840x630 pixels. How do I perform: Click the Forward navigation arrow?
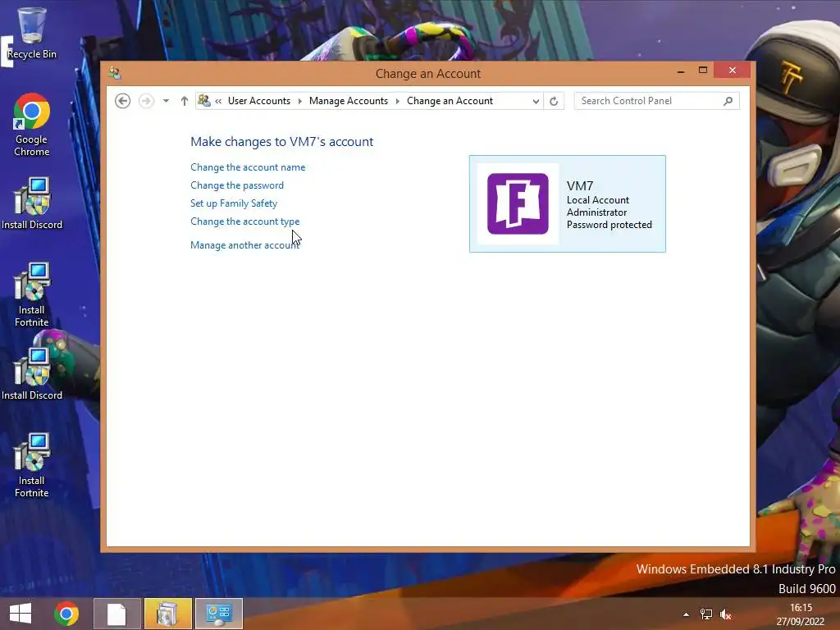tap(146, 101)
